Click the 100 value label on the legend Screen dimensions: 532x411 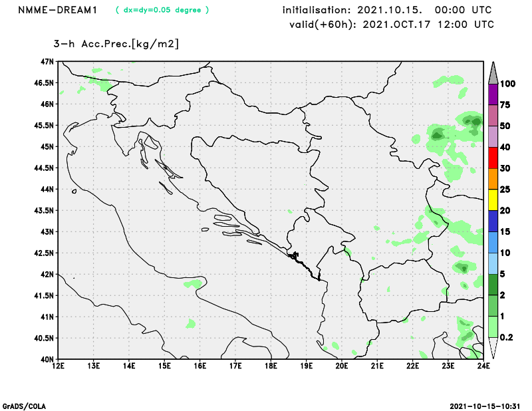[x=509, y=84]
